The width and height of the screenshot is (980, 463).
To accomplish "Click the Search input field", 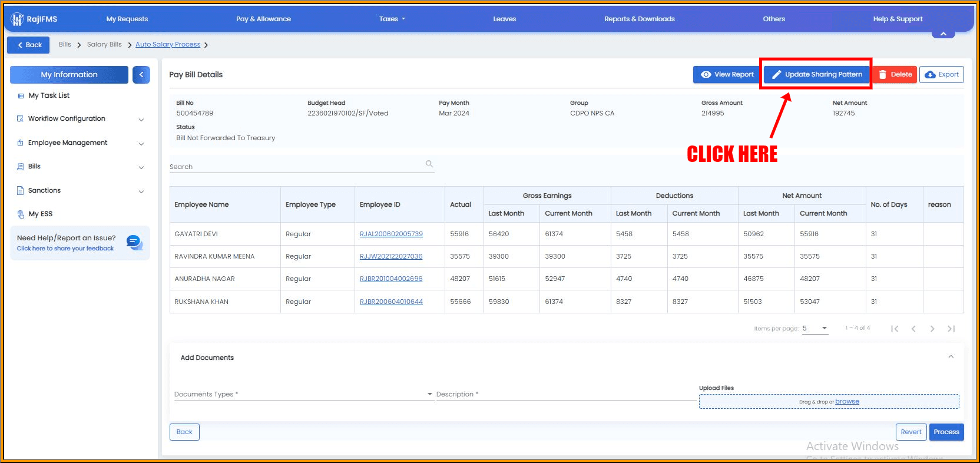I will click(302, 167).
